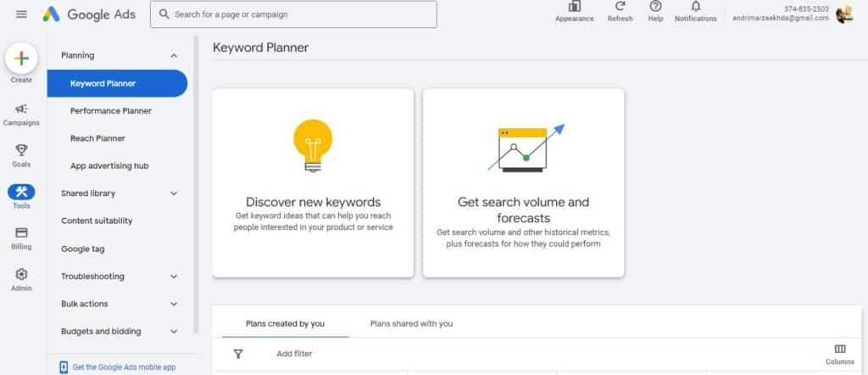
Task: Open Notifications bell icon
Action: click(x=696, y=7)
